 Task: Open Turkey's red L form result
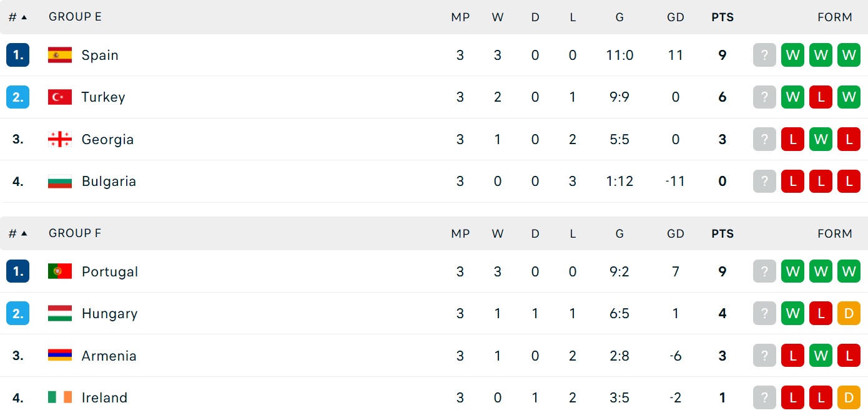821,97
